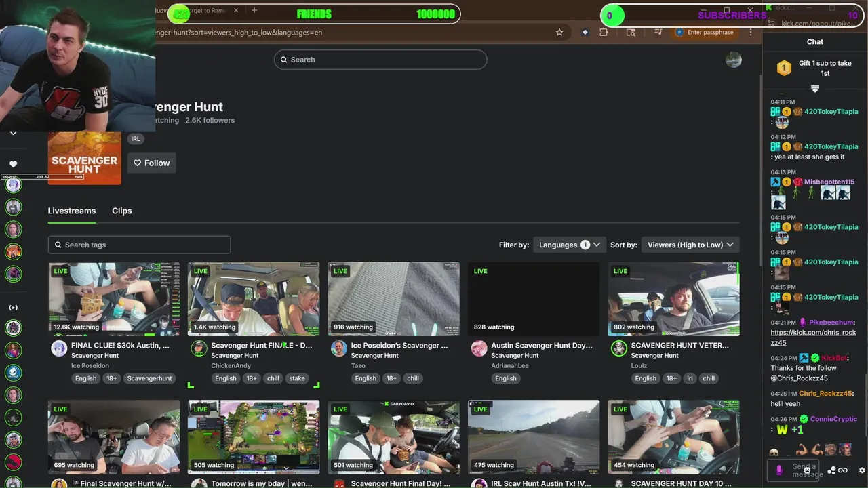The image size is (868, 488).
Task: Open the 454 watching stream thumbnail
Action: point(674,437)
